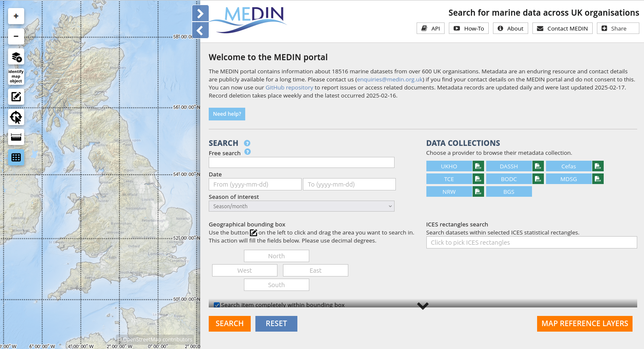This screenshot has width=644, height=349.
Task: Activate the select-by-click crosshair map tool
Action: 16,117
